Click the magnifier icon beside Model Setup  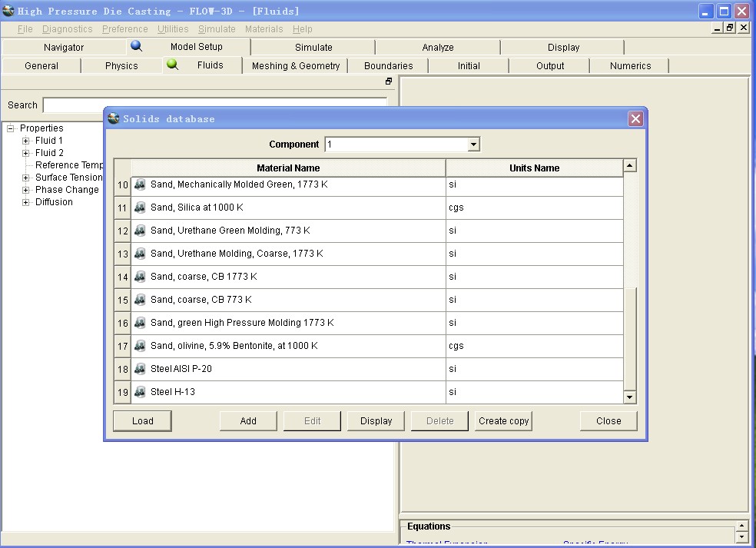pyautogui.click(x=137, y=46)
